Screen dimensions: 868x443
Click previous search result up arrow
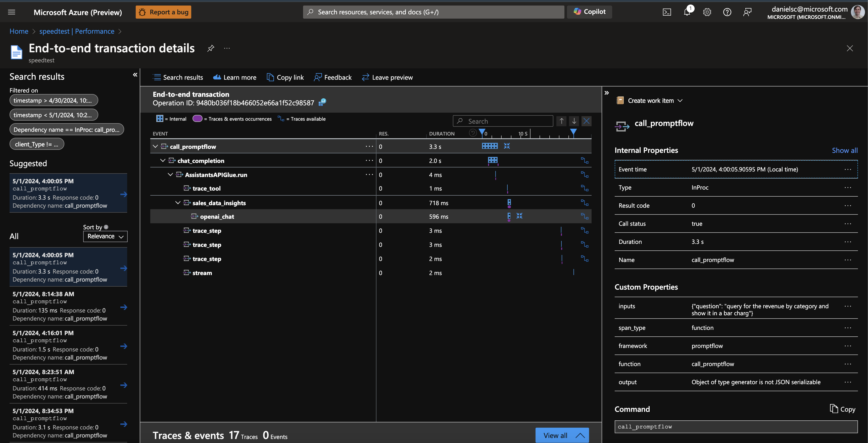point(561,121)
